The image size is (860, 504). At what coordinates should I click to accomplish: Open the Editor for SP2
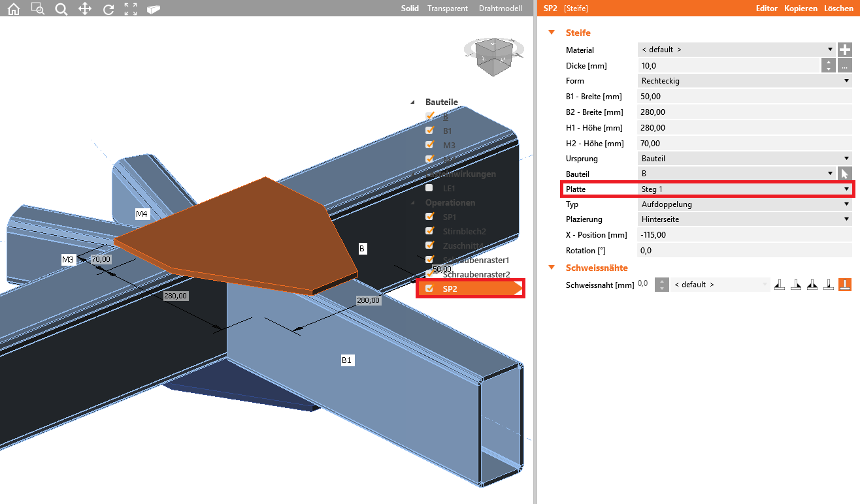point(767,8)
